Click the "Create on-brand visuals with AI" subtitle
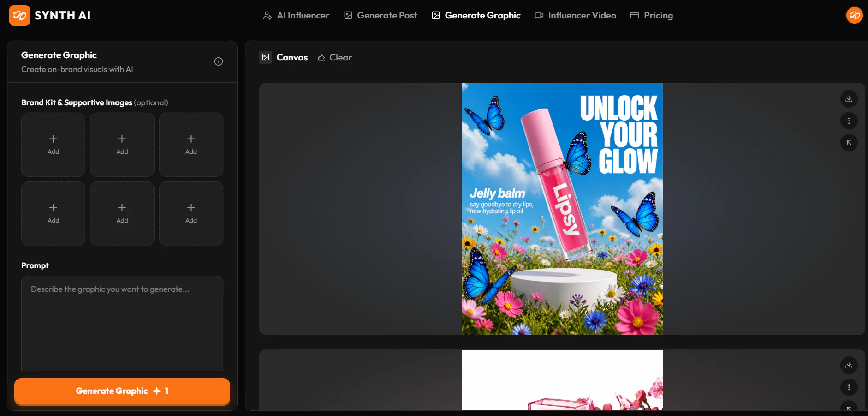The width and height of the screenshot is (868, 416). (77, 69)
